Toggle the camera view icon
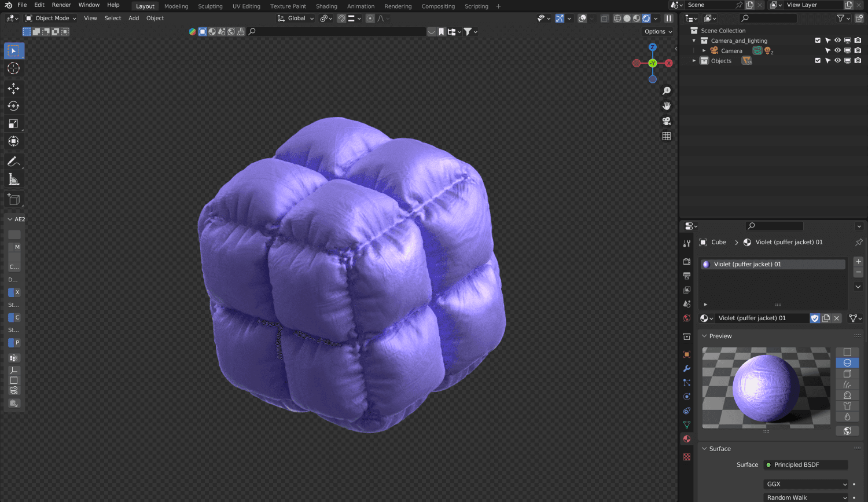The height and width of the screenshot is (502, 868). (667, 121)
